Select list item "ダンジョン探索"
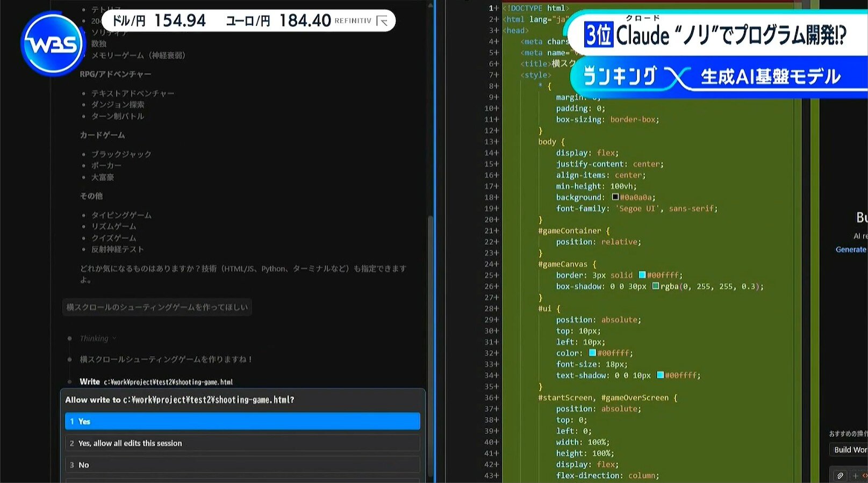 [118, 105]
